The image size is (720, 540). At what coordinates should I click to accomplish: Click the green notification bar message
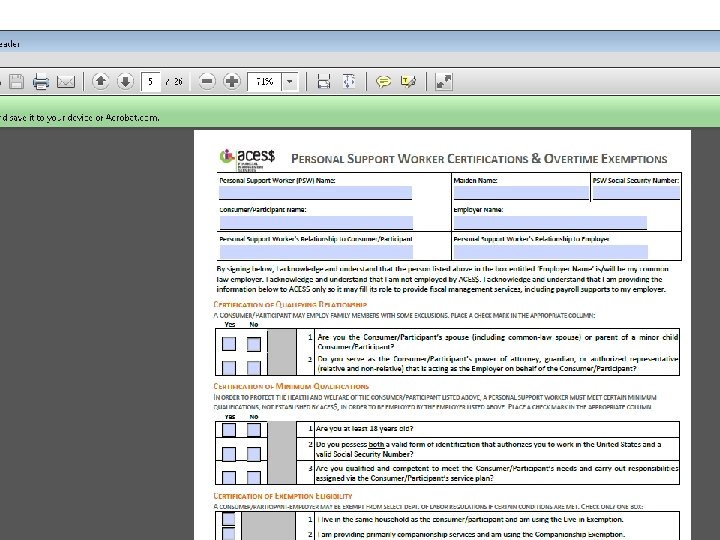point(80,118)
